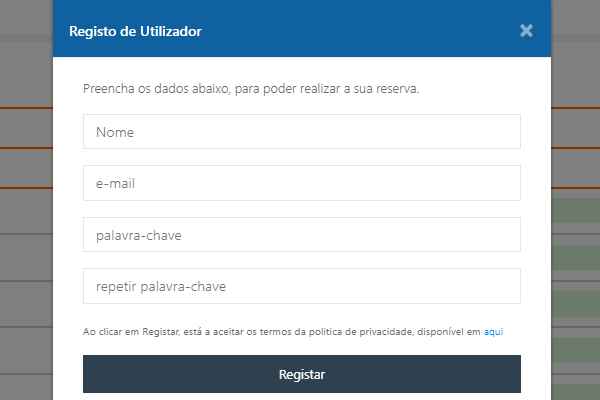Place cursor on the Nome placeholder text
The width and height of the screenshot is (600, 400).
(115, 132)
